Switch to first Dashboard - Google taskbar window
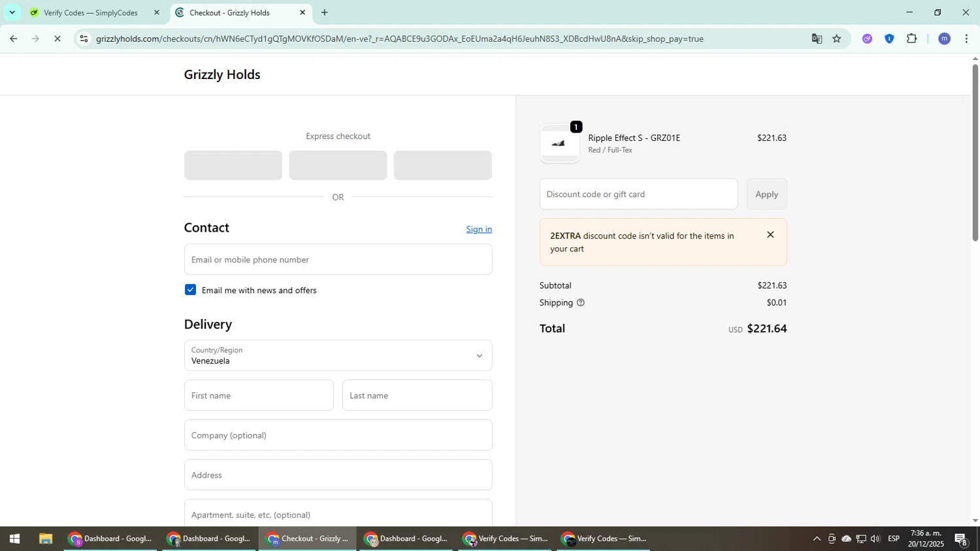The image size is (980, 551). [110, 539]
